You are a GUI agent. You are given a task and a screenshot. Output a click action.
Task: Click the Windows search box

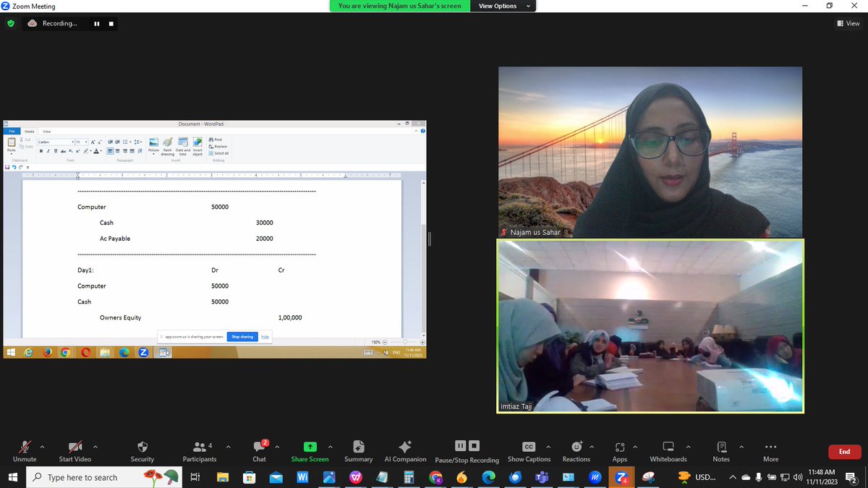tap(103, 477)
